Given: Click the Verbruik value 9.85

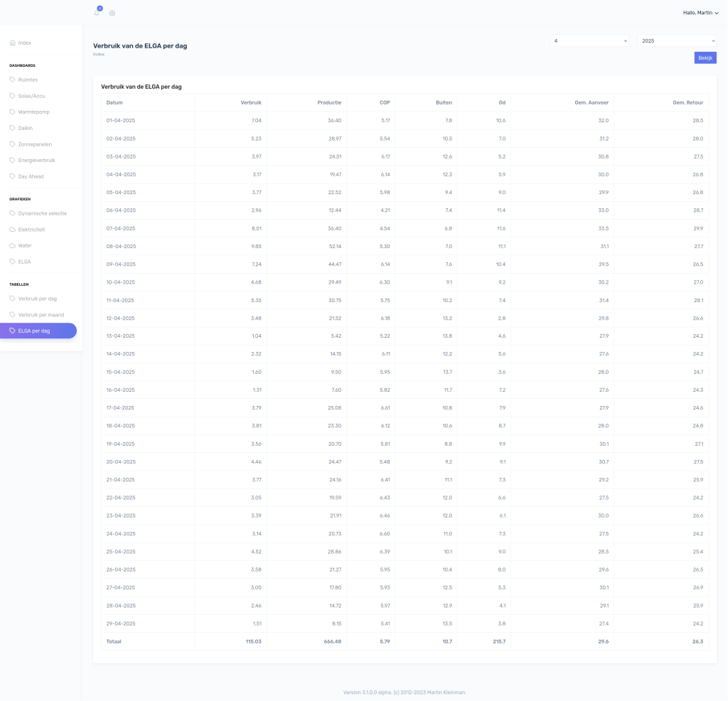Looking at the screenshot, I should [256, 247].
